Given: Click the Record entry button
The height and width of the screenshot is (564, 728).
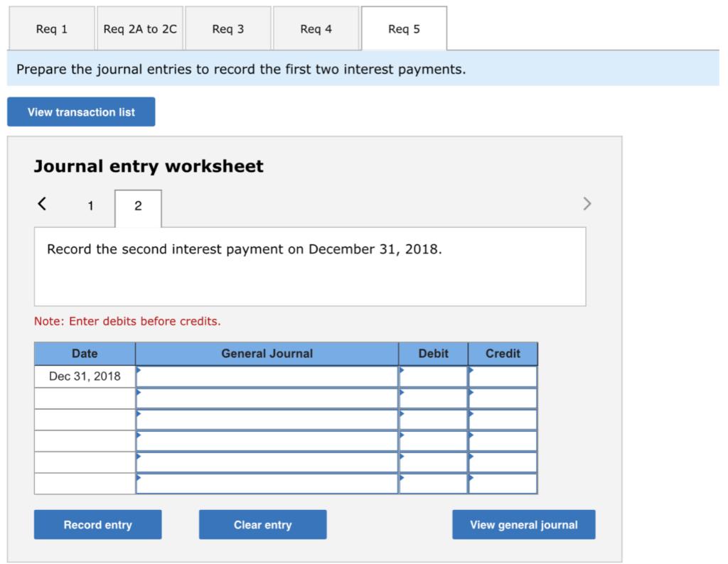Looking at the screenshot, I should (x=97, y=524).
